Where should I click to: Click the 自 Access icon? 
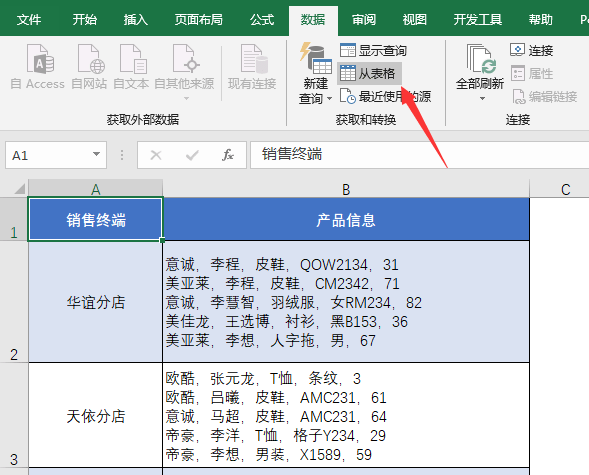(40, 59)
